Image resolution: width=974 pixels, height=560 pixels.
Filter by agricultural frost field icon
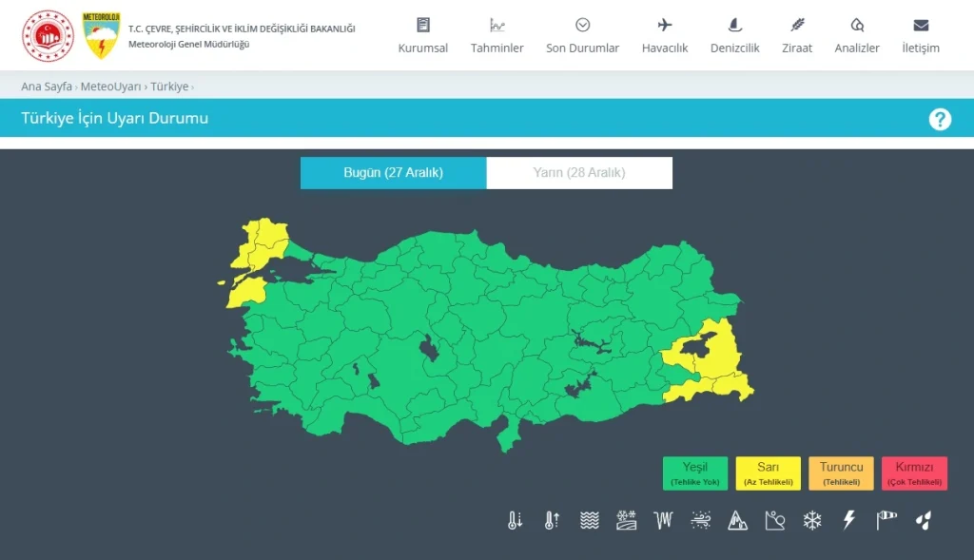[x=626, y=520]
